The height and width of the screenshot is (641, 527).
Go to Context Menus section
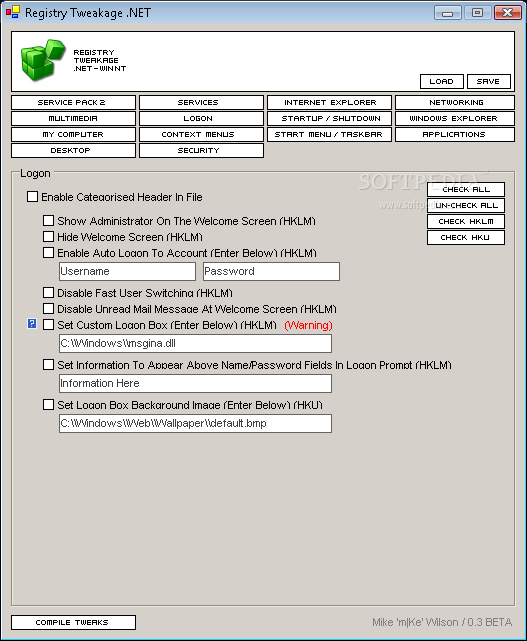click(201, 134)
